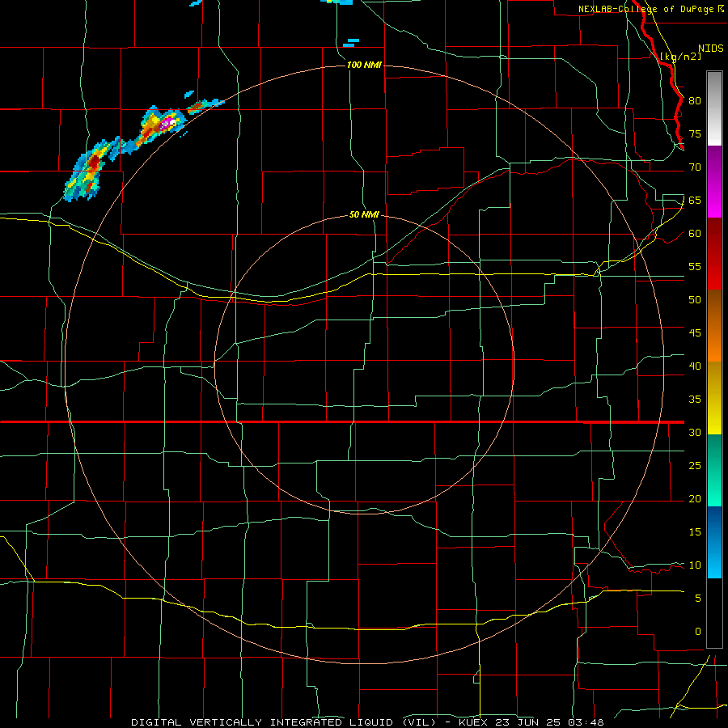This screenshot has height=728, width=728.
Task: Click the 50 NMI range ring label
Action: 364,214
